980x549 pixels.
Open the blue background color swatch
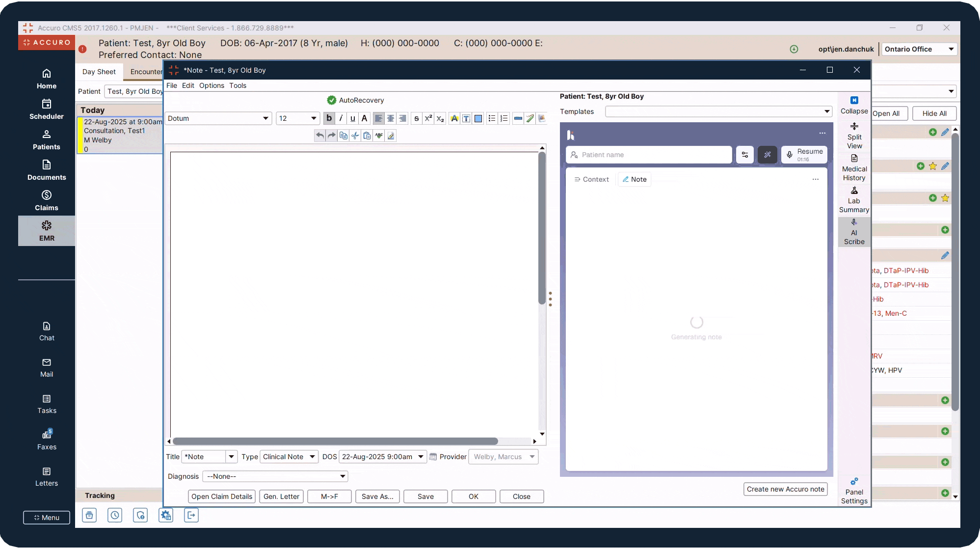click(x=478, y=118)
